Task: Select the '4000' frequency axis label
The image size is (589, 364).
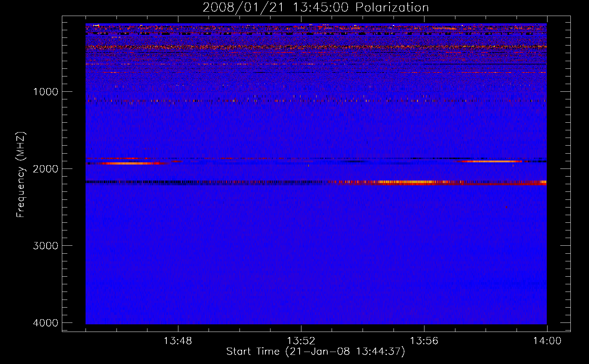Action: 46,323
